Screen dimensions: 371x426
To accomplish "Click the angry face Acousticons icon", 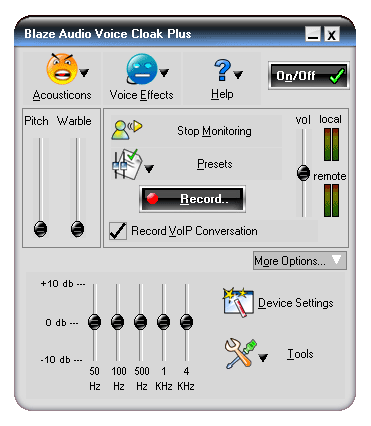I will coord(62,69).
